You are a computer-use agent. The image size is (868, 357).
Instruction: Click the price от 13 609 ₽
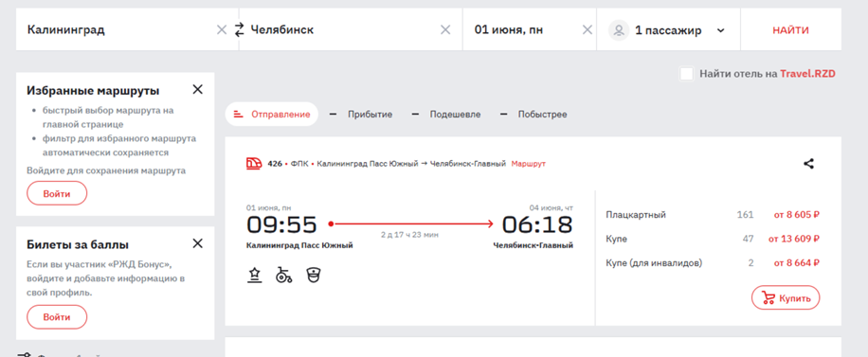point(794,239)
